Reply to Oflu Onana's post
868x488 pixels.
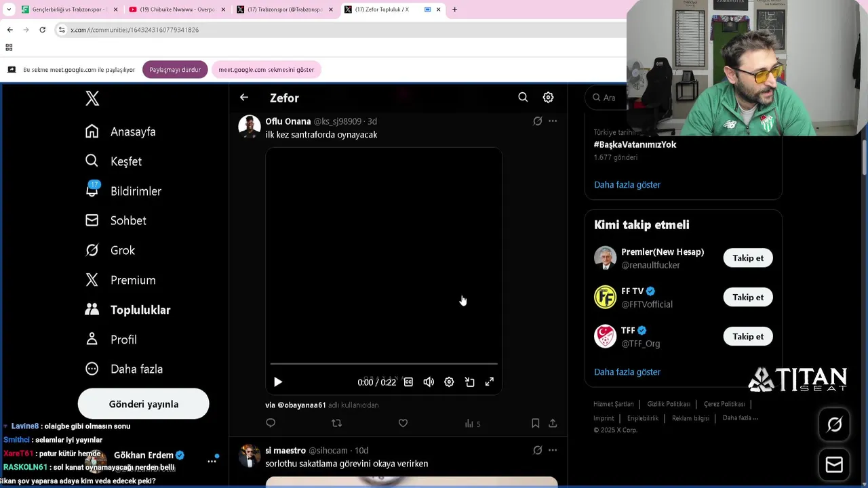point(271,423)
